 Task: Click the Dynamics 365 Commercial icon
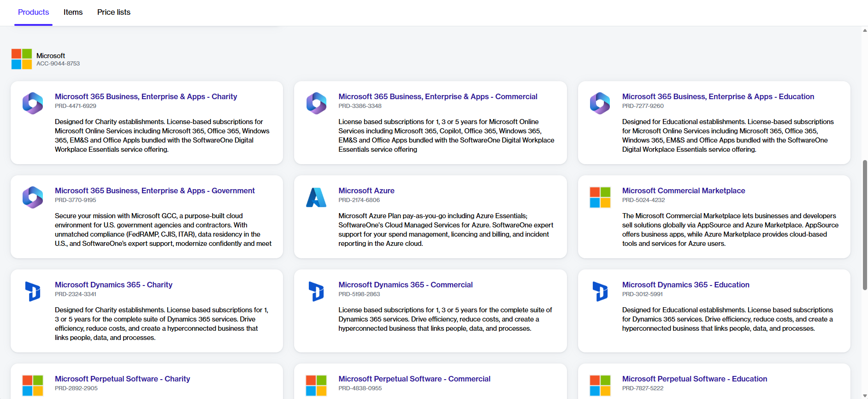316,292
